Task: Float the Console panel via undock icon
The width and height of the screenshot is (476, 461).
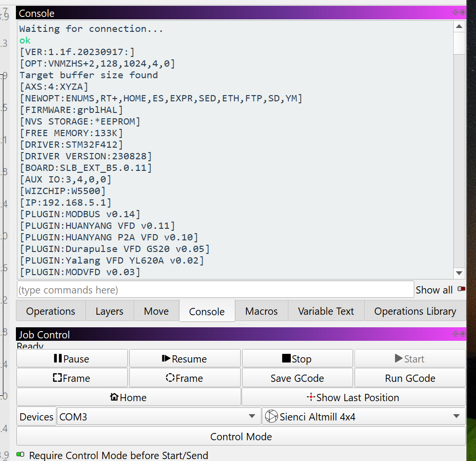Action: [455, 13]
